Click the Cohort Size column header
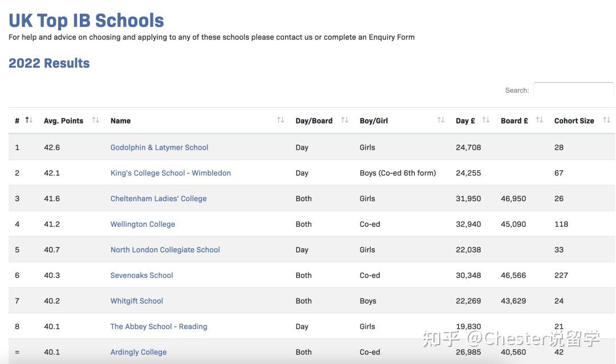Image resolution: width=616 pixels, height=364 pixels. pyautogui.click(x=574, y=121)
